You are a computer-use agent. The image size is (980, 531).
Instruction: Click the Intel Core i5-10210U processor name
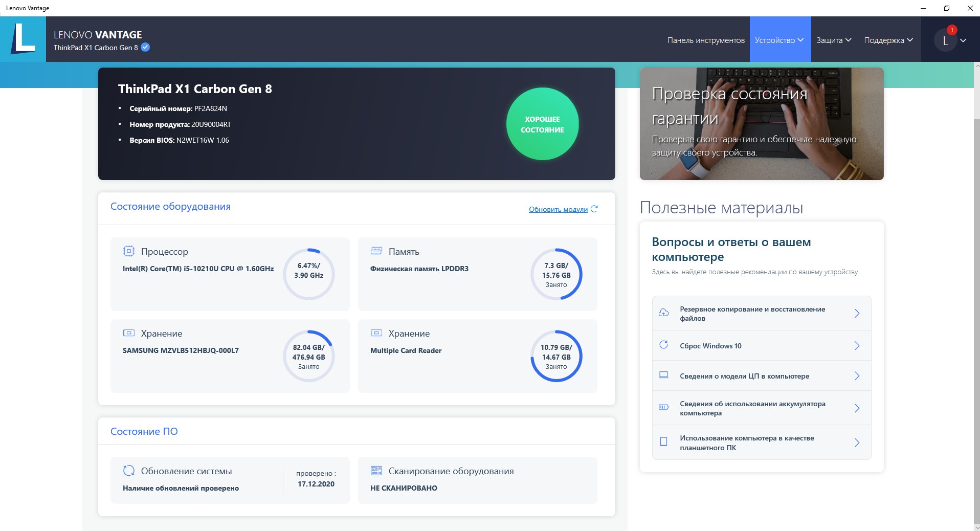(198, 269)
